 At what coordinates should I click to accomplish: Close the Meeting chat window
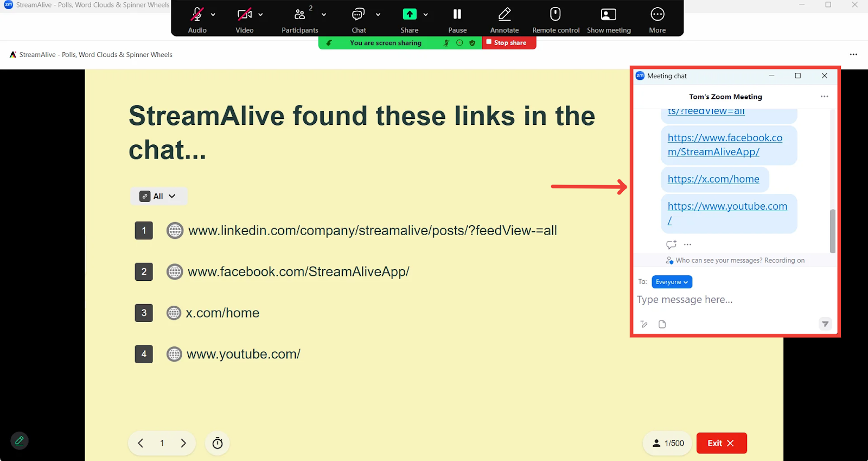pos(824,75)
